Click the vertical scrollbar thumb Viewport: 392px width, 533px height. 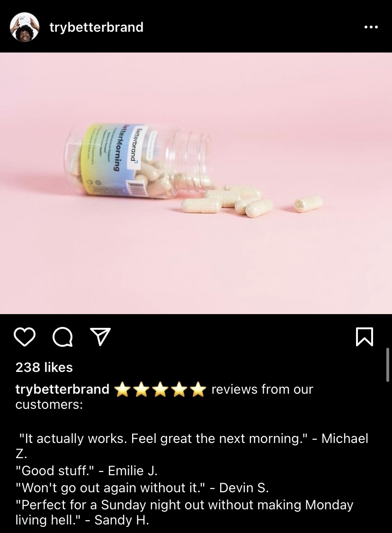(x=388, y=365)
